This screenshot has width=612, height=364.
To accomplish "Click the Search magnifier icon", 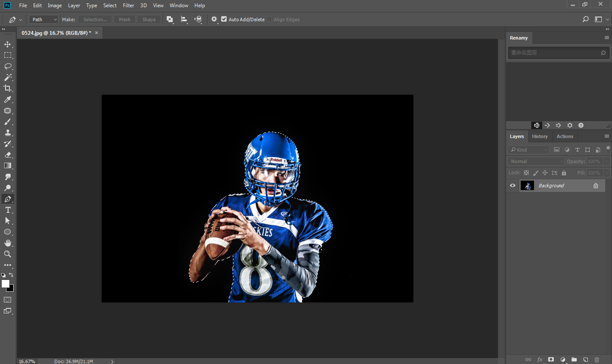I will [x=586, y=19].
